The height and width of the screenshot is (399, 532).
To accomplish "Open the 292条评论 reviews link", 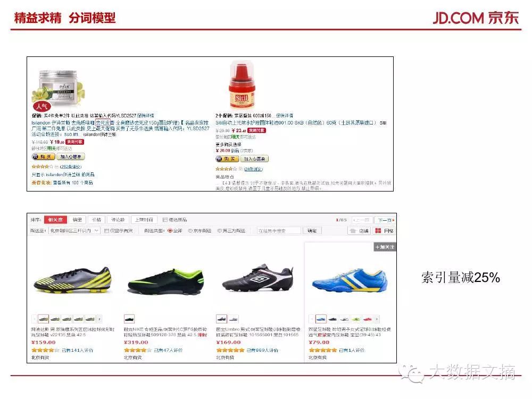I will pos(71,167).
